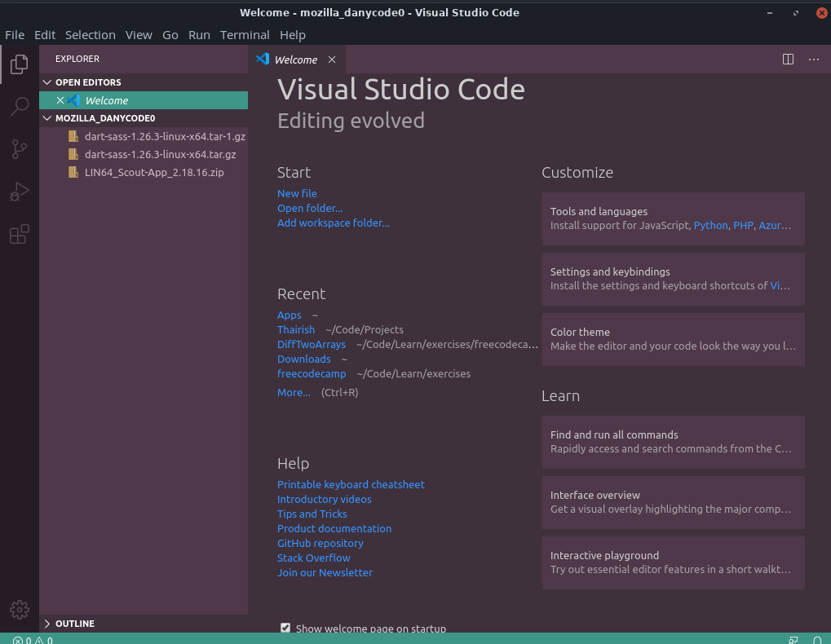Split the editor to the right
Viewport: 831px width, 644px height.
(x=788, y=60)
